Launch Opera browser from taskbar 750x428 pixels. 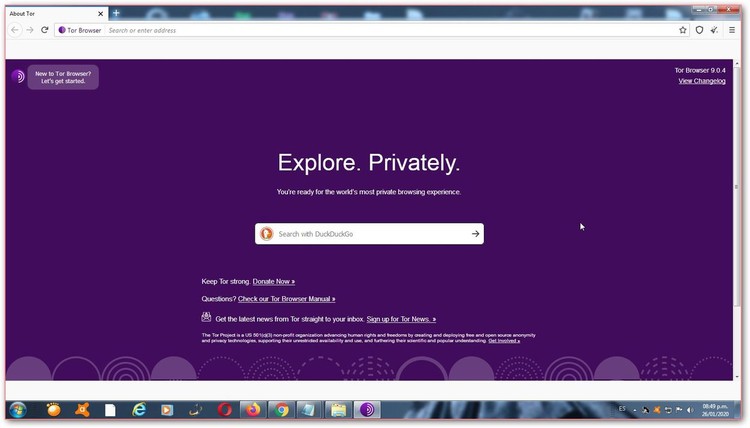[x=224, y=410]
